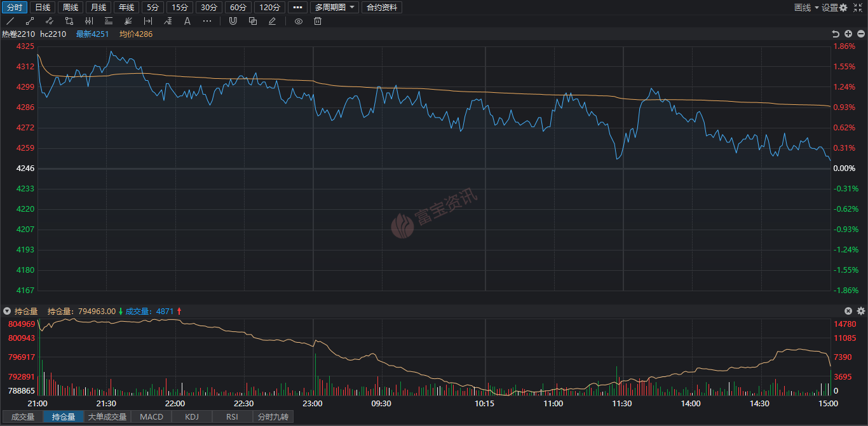Click the 合约资料 button
868x426 pixels.
(382, 8)
